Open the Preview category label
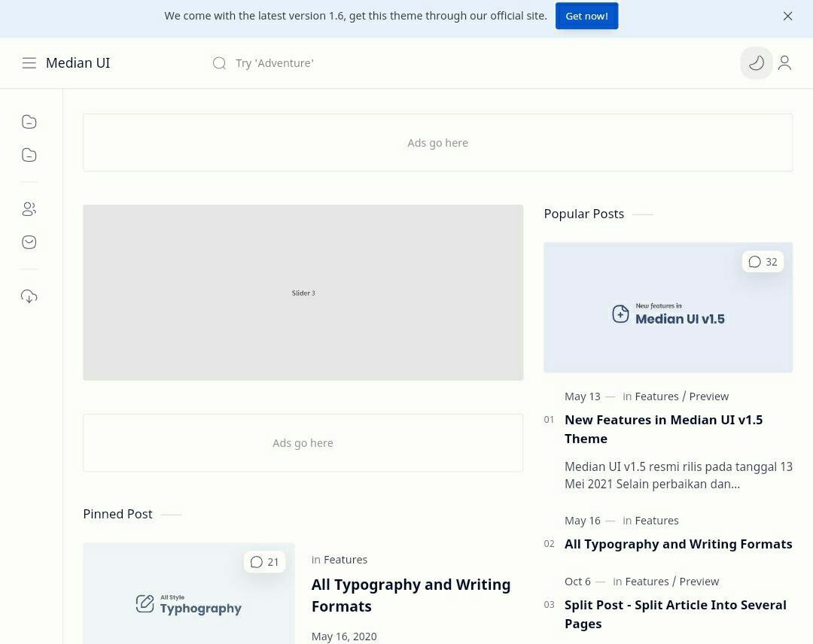This screenshot has height=644, width=813. pos(708,396)
